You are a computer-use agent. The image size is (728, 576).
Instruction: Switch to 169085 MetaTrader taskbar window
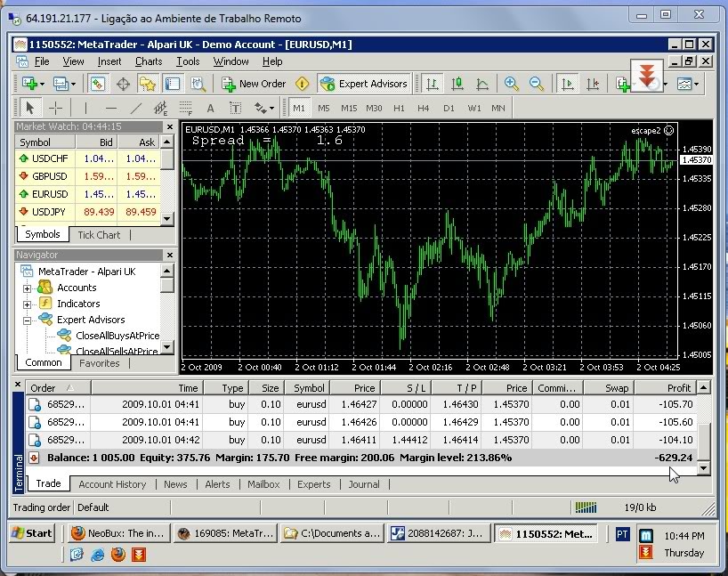tap(226, 534)
